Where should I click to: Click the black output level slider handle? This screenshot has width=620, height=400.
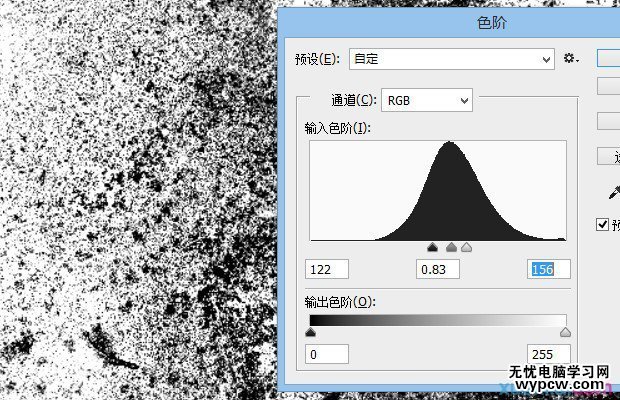311,332
